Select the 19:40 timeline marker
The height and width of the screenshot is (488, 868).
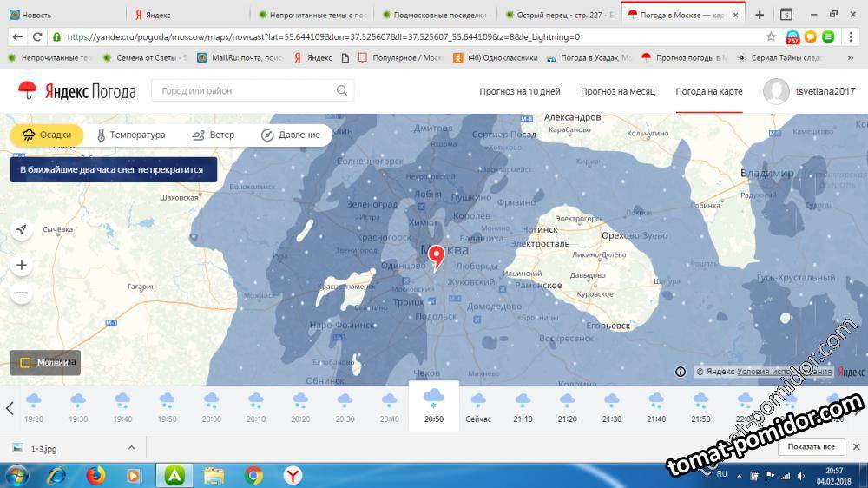122,408
